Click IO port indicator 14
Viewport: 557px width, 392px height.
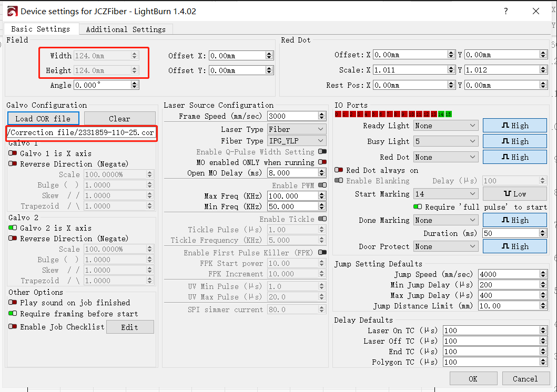[x=441, y=114]
